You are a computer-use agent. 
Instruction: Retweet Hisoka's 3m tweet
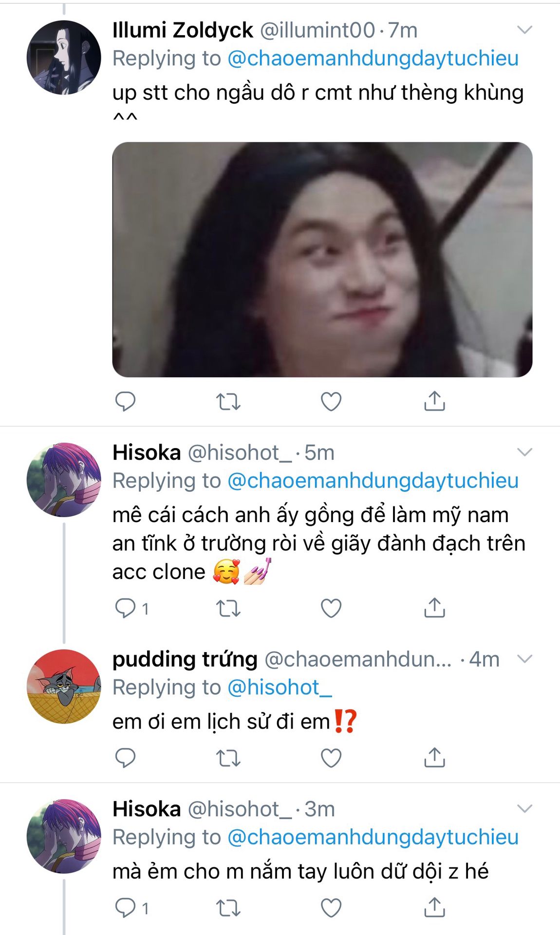coord(228,908)
